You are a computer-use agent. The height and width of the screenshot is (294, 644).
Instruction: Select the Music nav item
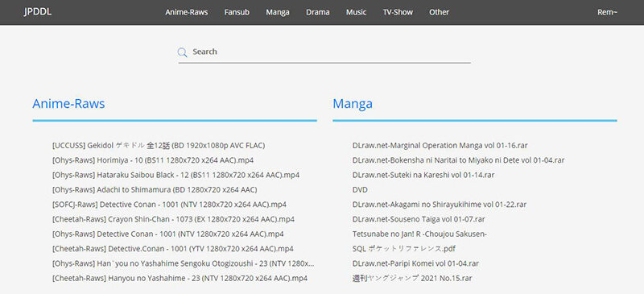(x=356, y=12)
